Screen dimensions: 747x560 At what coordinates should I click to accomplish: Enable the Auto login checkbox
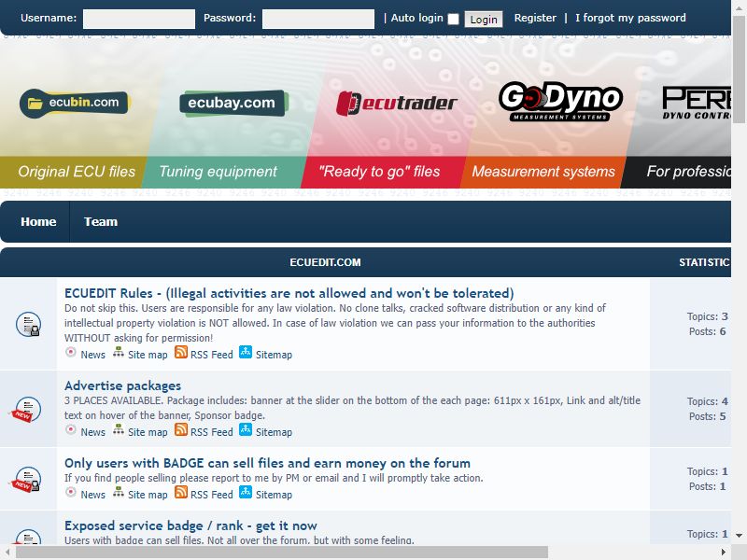tap(454, 19)
